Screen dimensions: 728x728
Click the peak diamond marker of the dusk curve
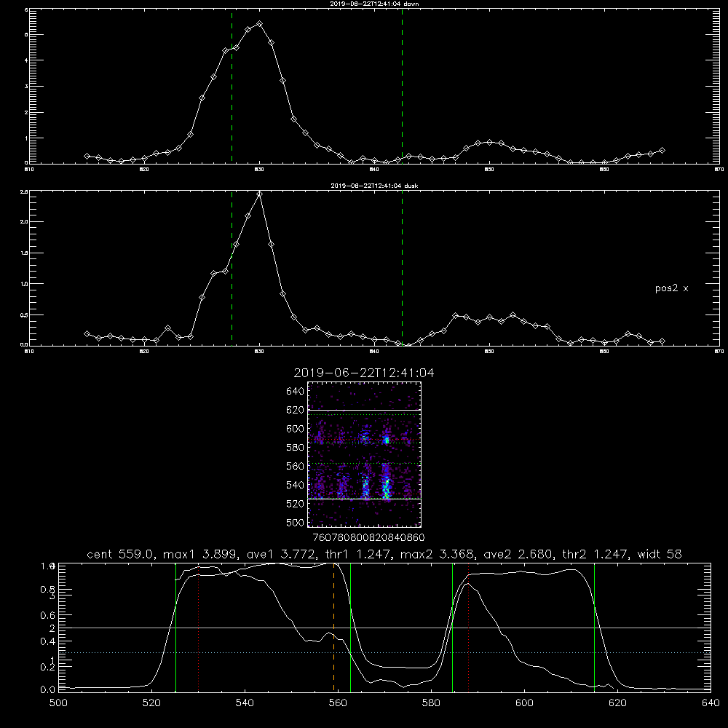[260, 194]
